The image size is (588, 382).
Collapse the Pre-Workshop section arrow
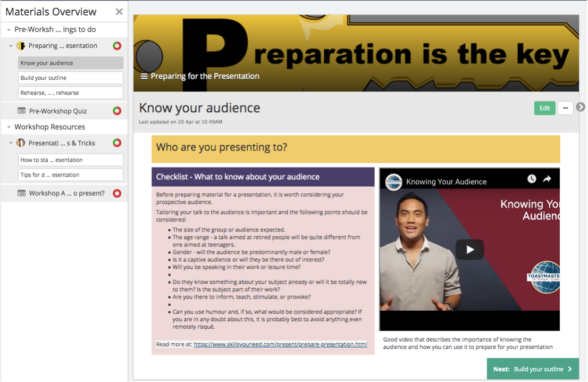(x=9, y=30)
